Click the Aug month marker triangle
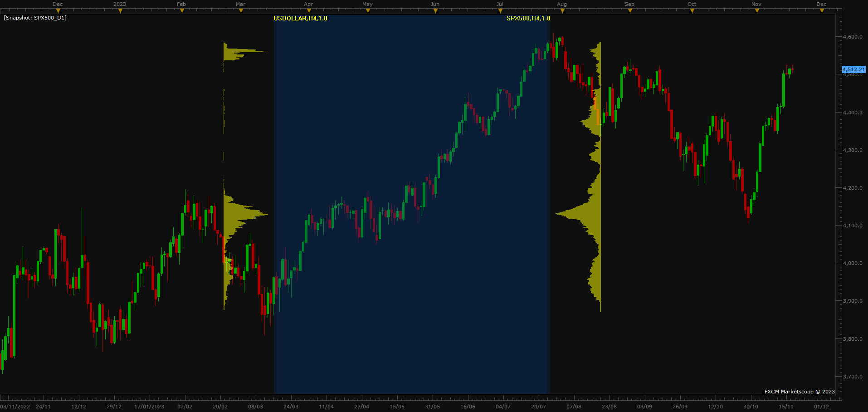Screen dimensions: 868x412 562,11
